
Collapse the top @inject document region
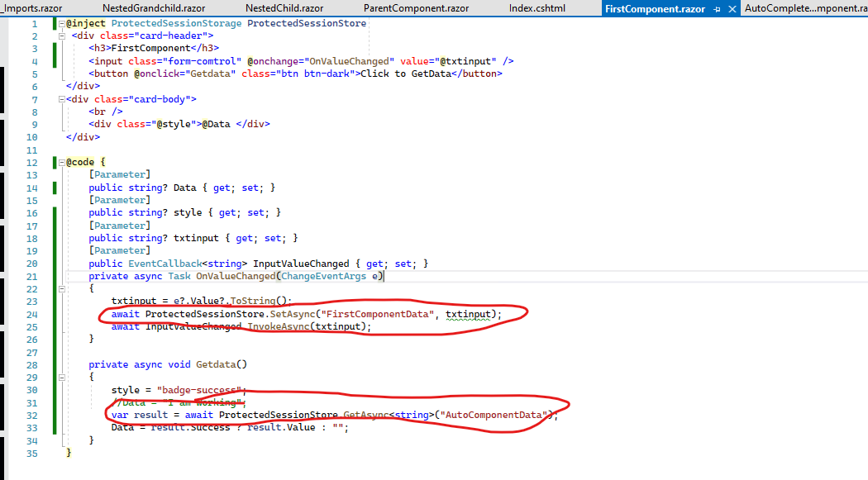pyautogui.click(x=60, y=22)
